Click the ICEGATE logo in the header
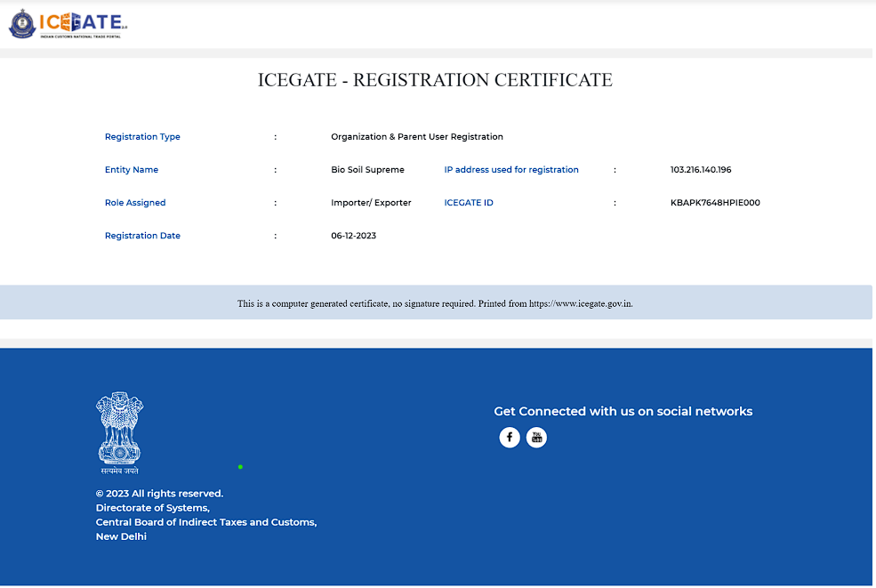Image resolution: width=876 pixels, height=588 pixels. 68,24
